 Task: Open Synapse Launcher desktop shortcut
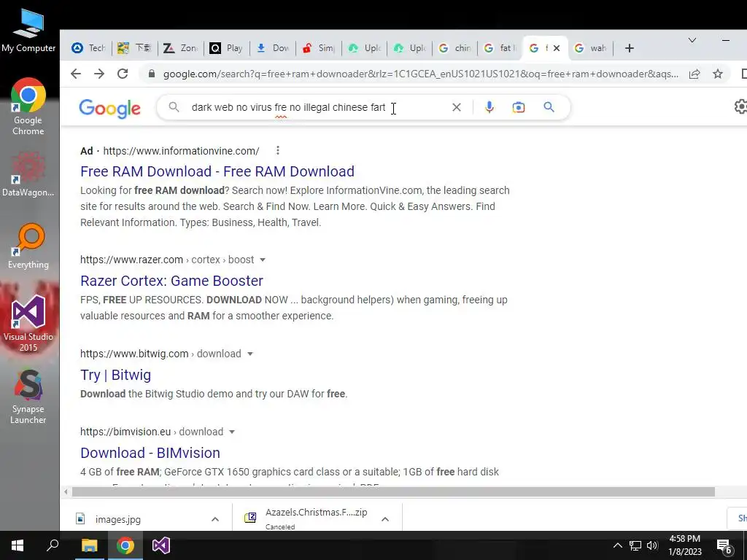coord(28,396)
